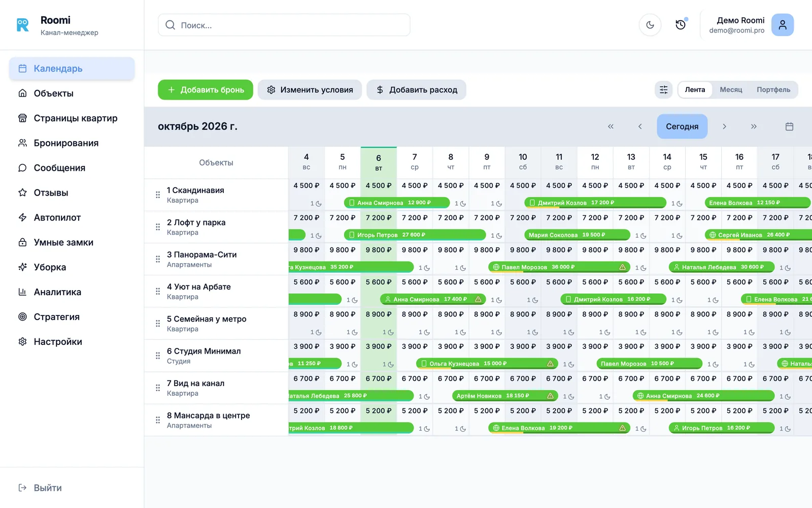Image resolution: width=812 pixels, height=508 pixels.
Task: Select day 10 сб column header
Action: pyautogui.click(x=523, y=162)
